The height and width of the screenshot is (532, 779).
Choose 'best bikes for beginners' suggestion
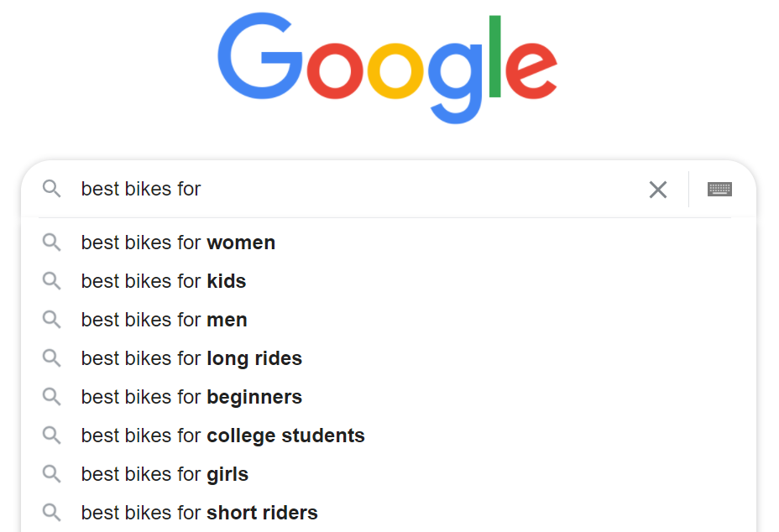[x=191, y=397]
